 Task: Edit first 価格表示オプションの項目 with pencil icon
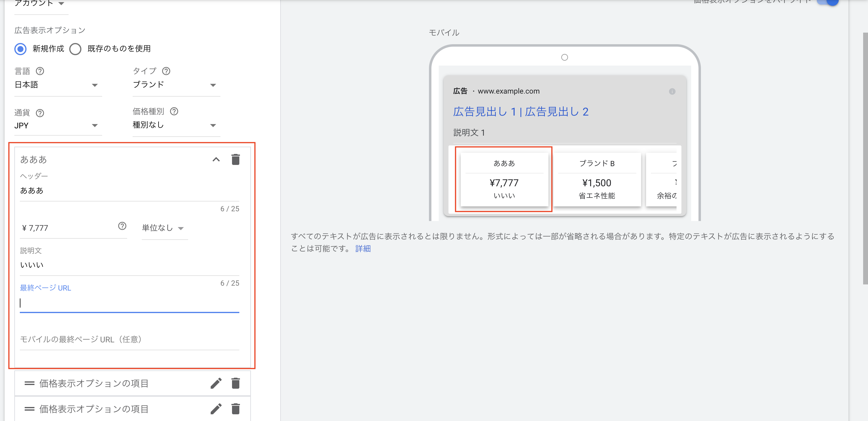tap(216, 383)
